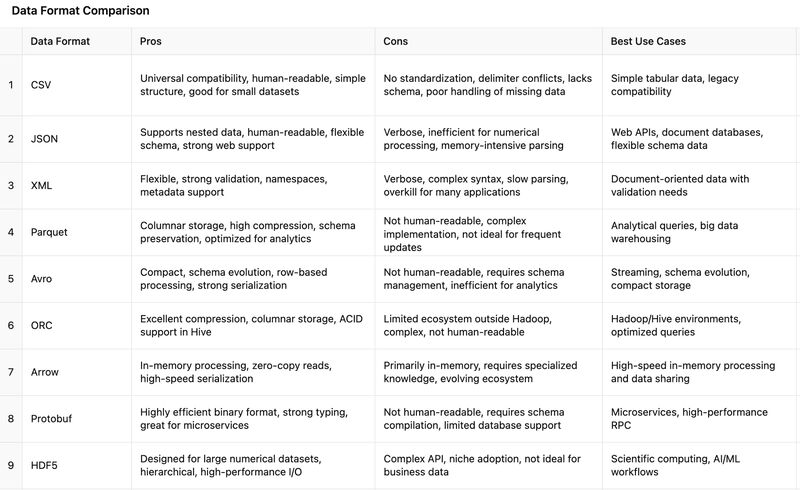Click the "Data Format Comparison" table title
Viewport: 800px width, 490px height.
[81, 11]
